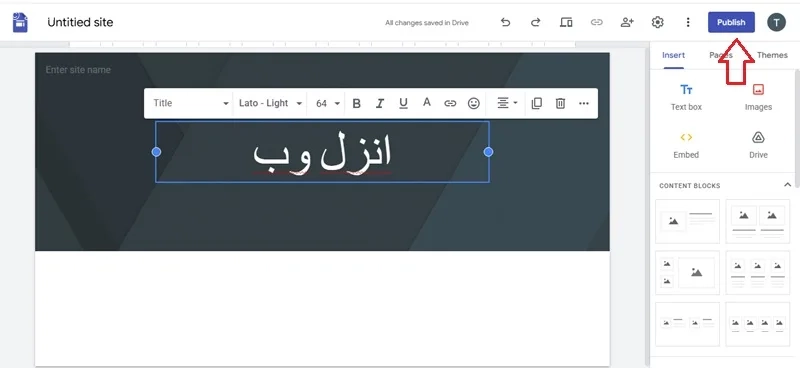The image size is (800, 368).
Task: Open the text alignment dropdown
Action: (507, 104)
